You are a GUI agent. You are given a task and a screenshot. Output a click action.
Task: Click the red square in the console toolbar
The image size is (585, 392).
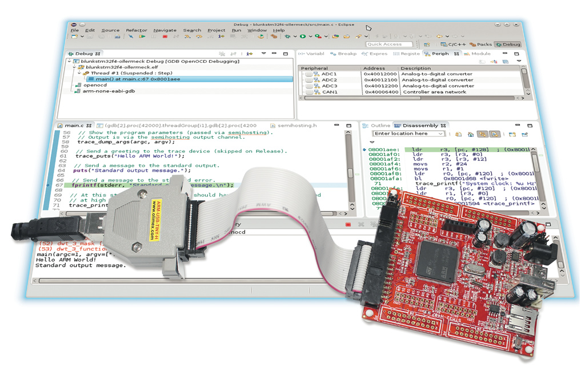click(348, 225)
